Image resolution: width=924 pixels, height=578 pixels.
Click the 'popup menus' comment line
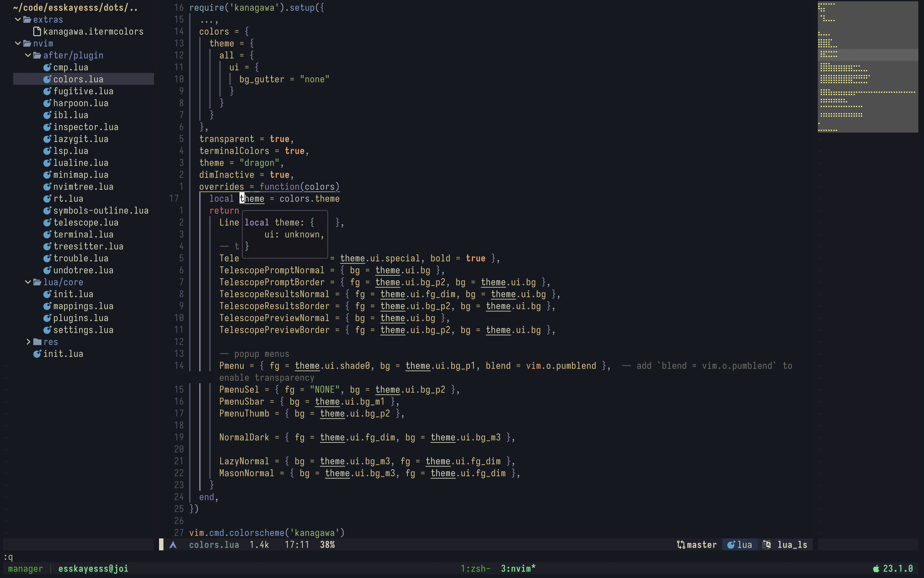(x=254, y=354)
